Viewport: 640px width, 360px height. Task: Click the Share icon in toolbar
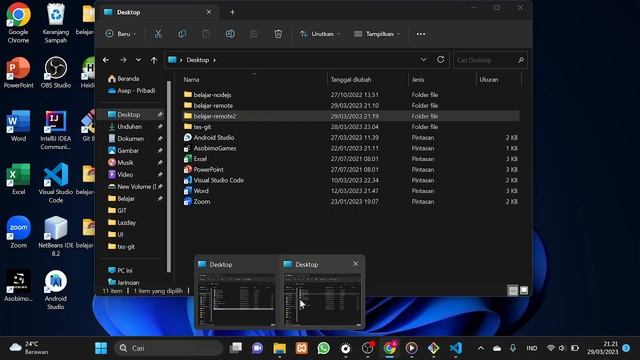(x=254, y=34)
